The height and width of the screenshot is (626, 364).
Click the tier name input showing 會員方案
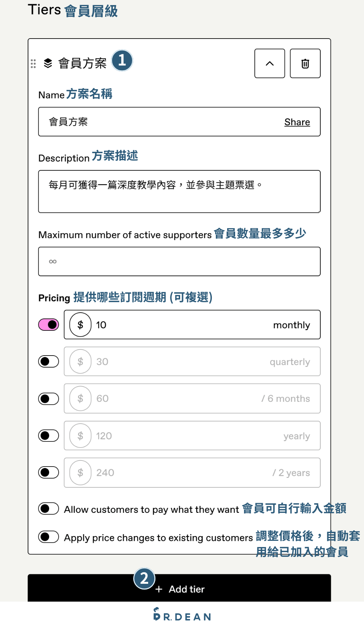(x=146, y=122)
